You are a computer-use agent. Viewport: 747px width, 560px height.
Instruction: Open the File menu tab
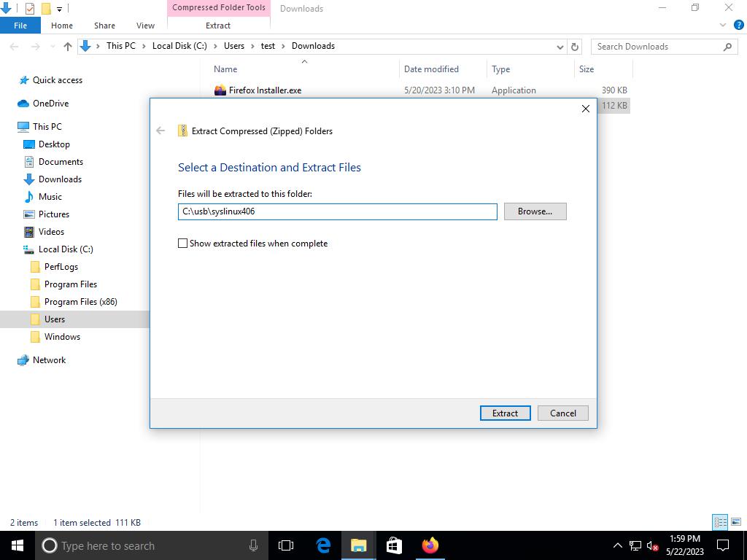point(20,26)
